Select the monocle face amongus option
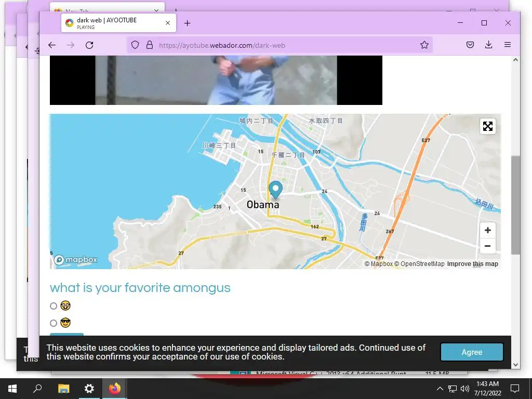The height and width of the screenshot is (399, 532). [x=54, y=306]
